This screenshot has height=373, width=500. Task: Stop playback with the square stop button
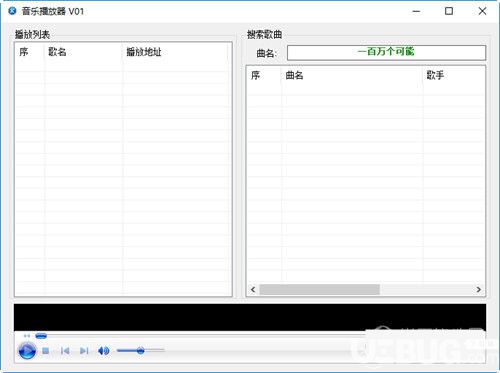pos(46,351)
